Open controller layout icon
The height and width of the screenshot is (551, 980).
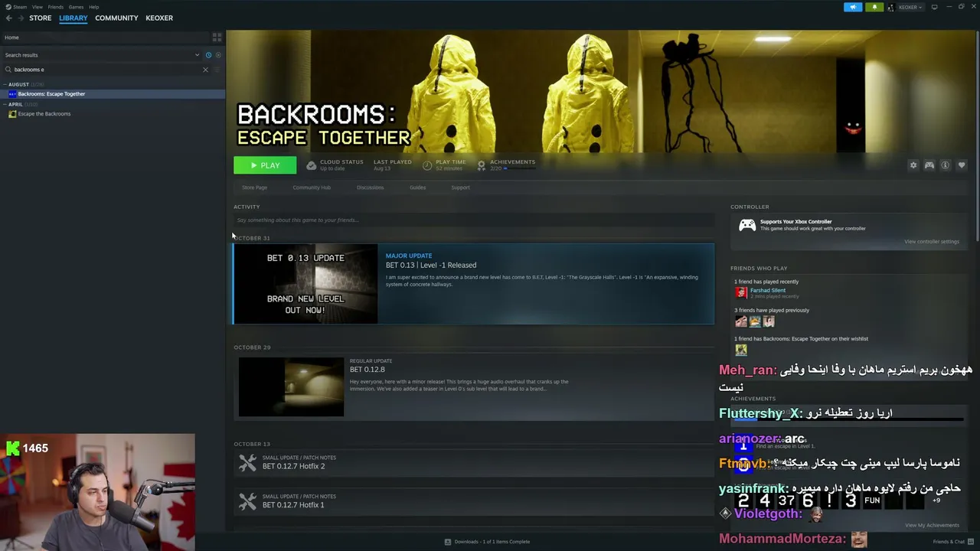[929, 165]
